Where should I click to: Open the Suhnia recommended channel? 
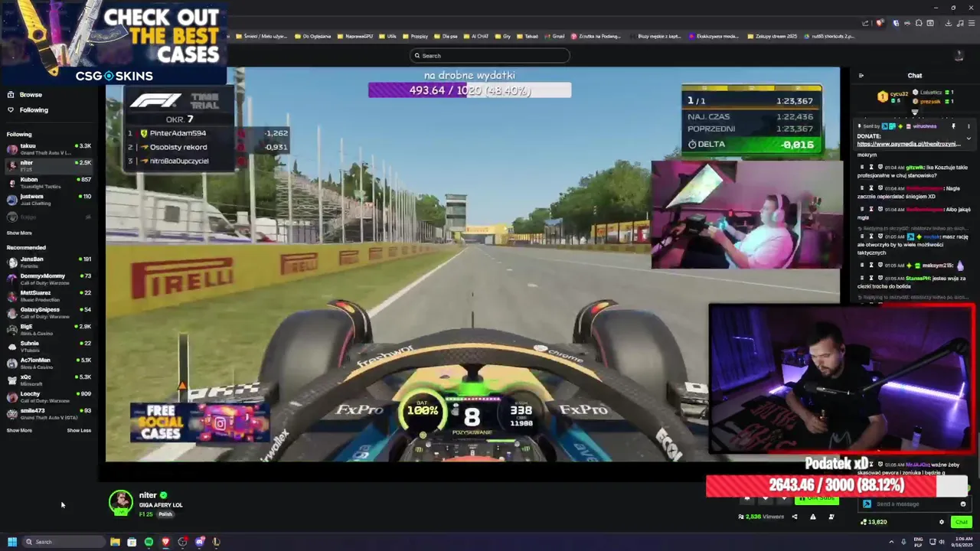(x=48, y=346)
